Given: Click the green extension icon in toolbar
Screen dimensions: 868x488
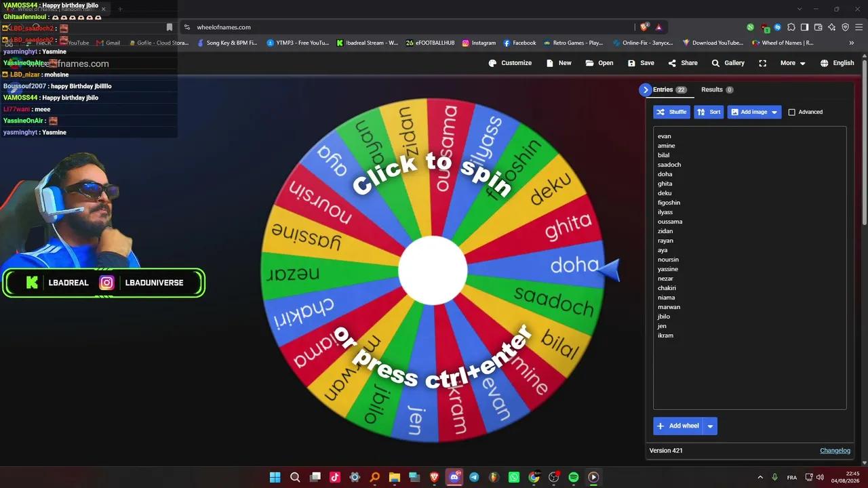Looking at the screenshot, I should pyautogui.click(x=750, y=27).
